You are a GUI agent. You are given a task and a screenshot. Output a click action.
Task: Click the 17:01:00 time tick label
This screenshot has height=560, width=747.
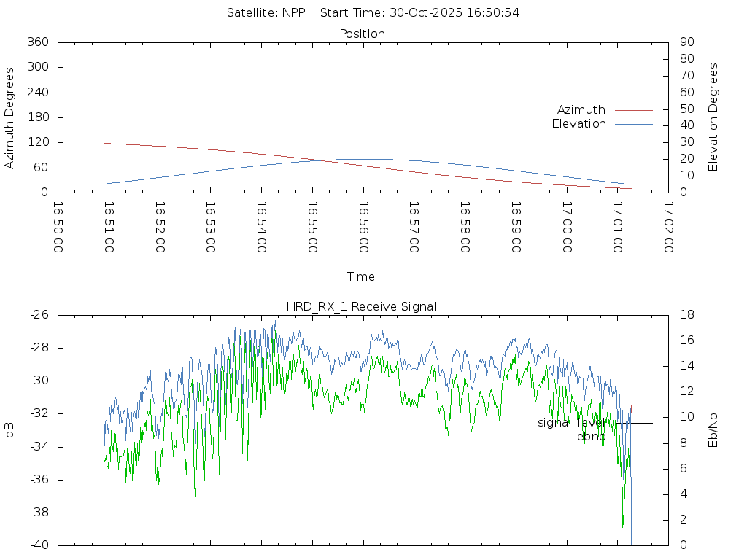617,227
